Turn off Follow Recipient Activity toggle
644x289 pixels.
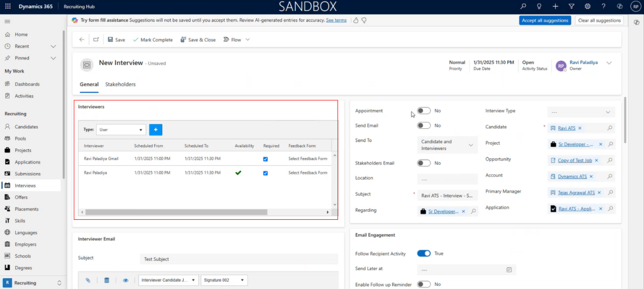click(x=424, y=253)
